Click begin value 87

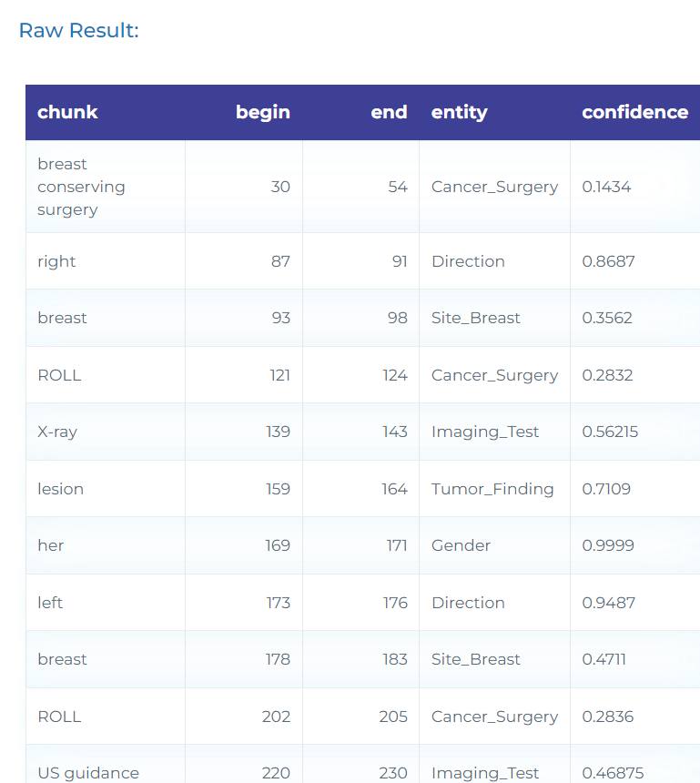[x=280, y=261]
